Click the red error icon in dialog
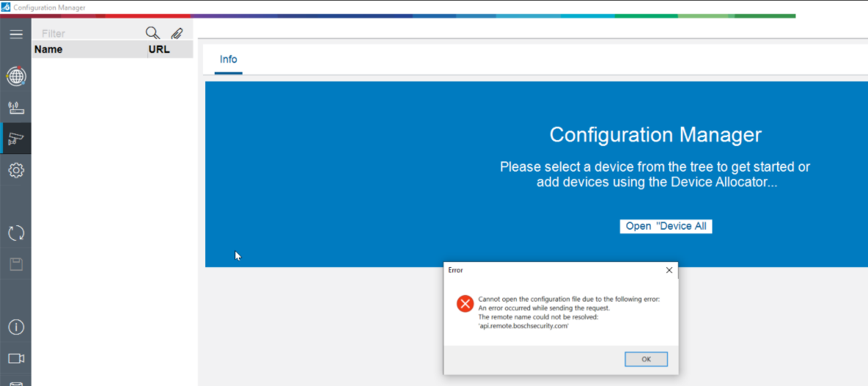 tap(465, 304)
